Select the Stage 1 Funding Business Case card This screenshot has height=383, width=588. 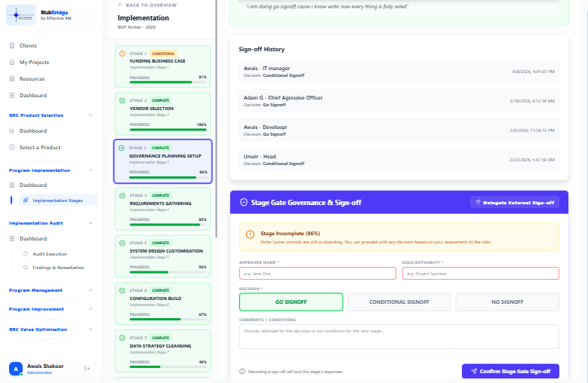click(x=163, y=66)
